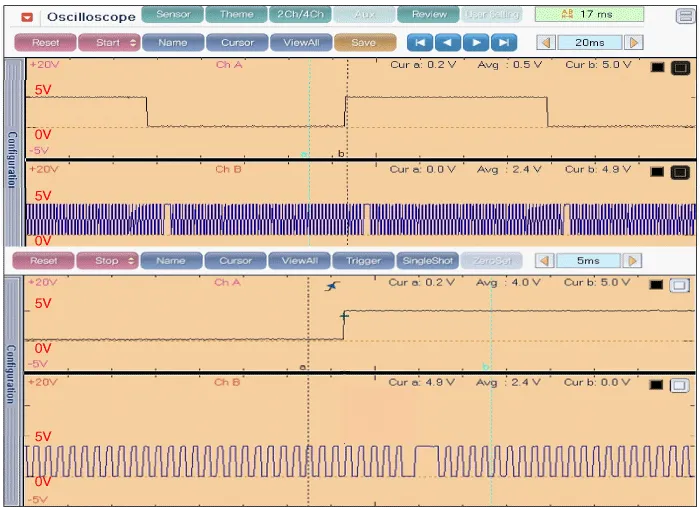Click the Trigger button in the lower toolbar

point(363,261)
